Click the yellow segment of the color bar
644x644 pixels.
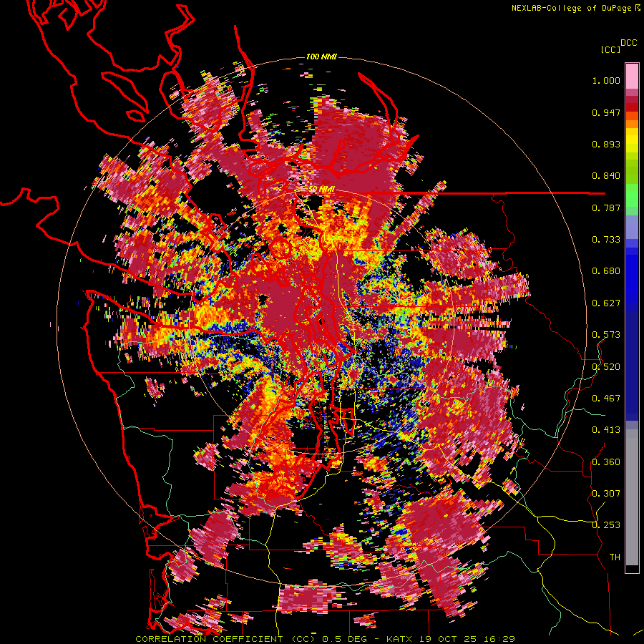click(632, 141)
